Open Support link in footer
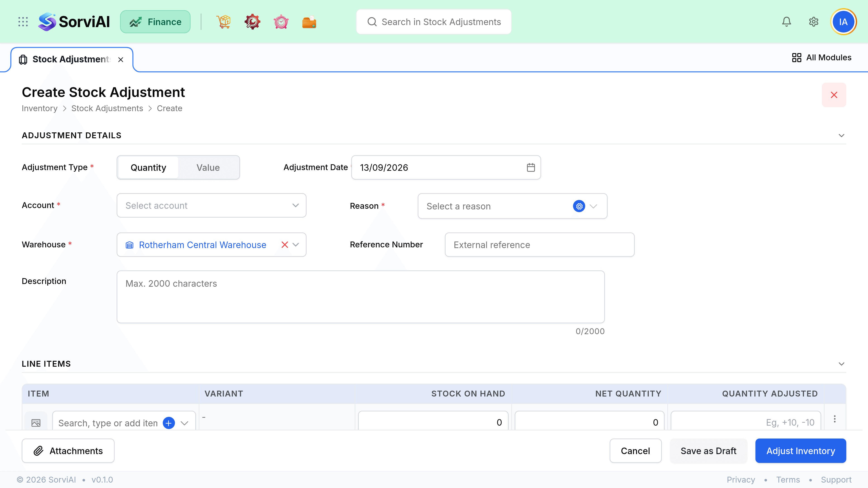 point(836,480)
